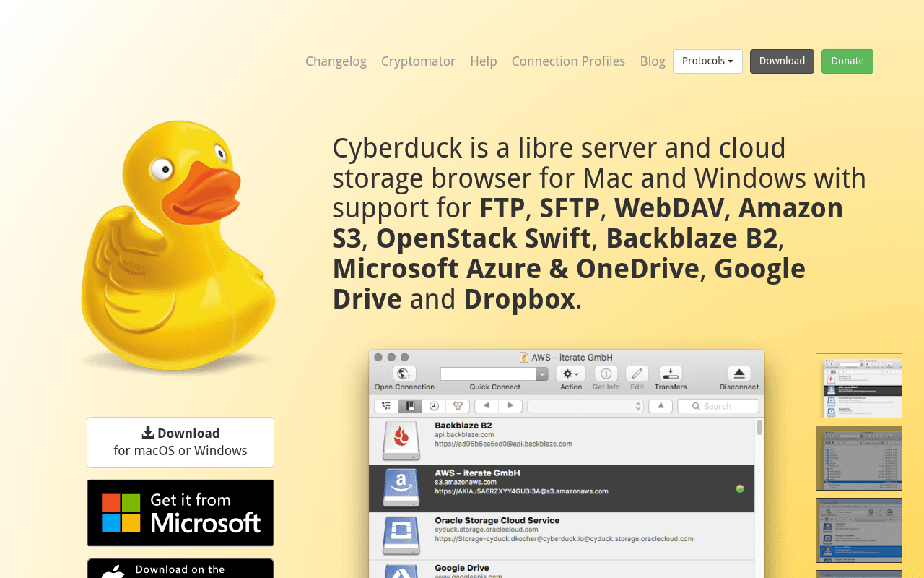Viewport: 924px width, 578px height.
Task: Select the second darkened screenshot thumbnail
Action: click(x=859, y=458)
